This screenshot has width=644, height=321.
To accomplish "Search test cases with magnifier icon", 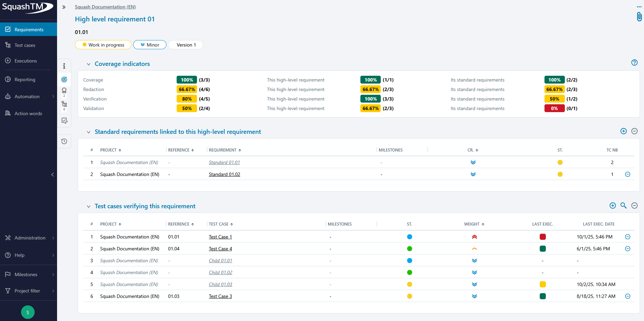I will [623, 206].
